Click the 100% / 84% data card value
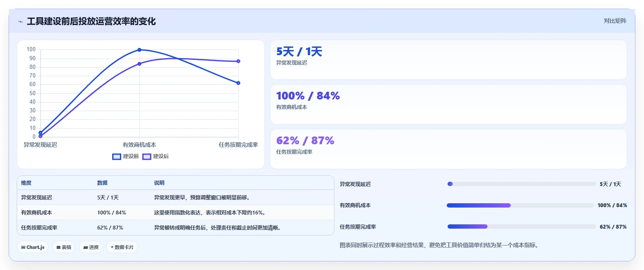644x270 pixels. coord(308,96)
